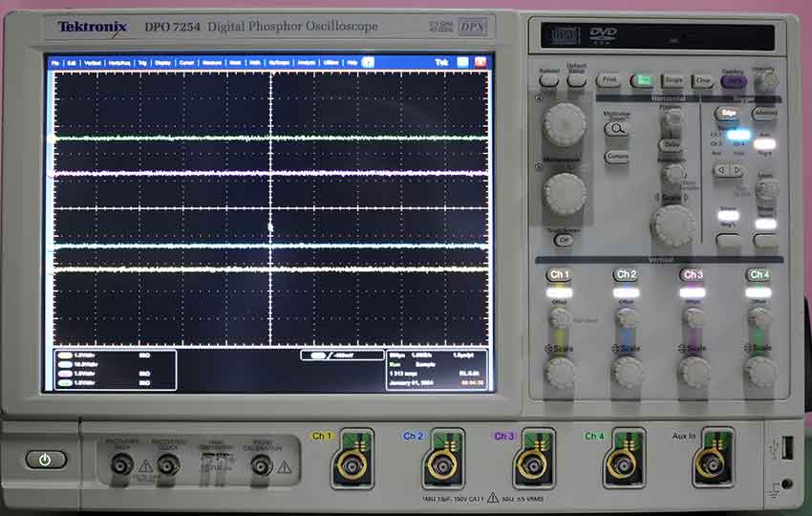Click the large Horizontal Scale knob
The width and height of the screenshot is (812, 516).
(673, 226)
